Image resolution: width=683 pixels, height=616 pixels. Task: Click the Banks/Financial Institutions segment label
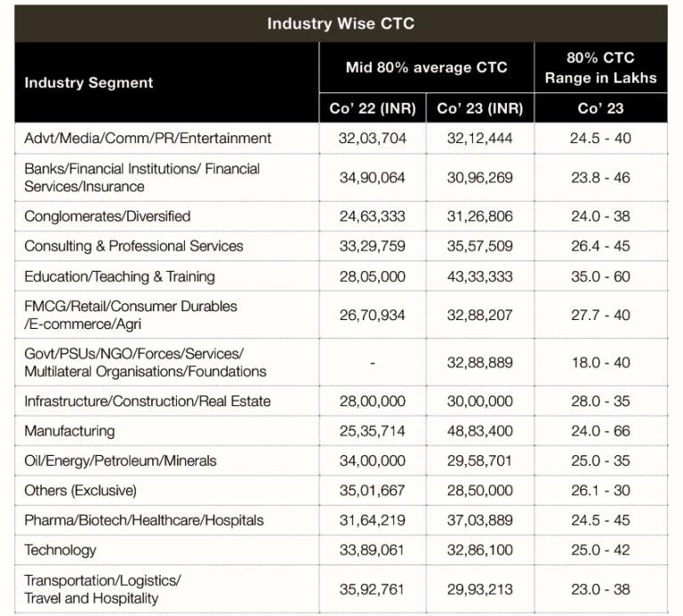(x=142, y=178)
